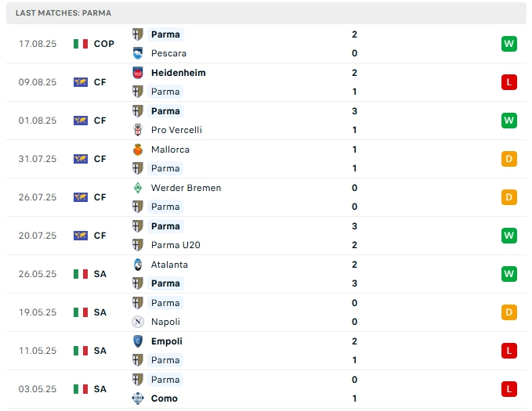Click the D badge for Mallorca match
Viewport: 532px width, 411px height.
tap(509, 159)
